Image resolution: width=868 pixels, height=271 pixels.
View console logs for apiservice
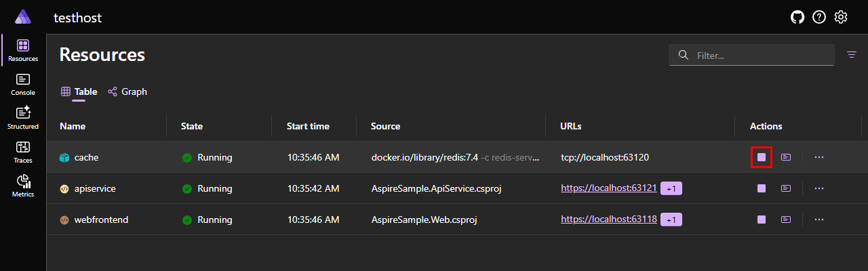(x=785, y=188)
